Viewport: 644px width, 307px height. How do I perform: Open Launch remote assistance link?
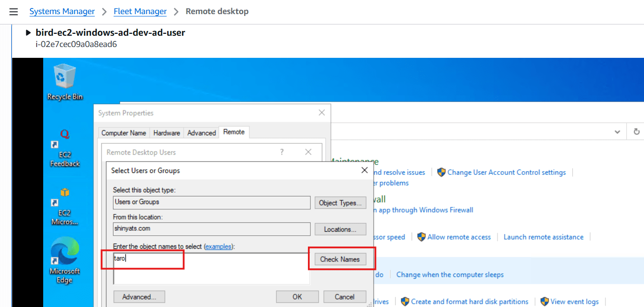click(x=544, y=237)
